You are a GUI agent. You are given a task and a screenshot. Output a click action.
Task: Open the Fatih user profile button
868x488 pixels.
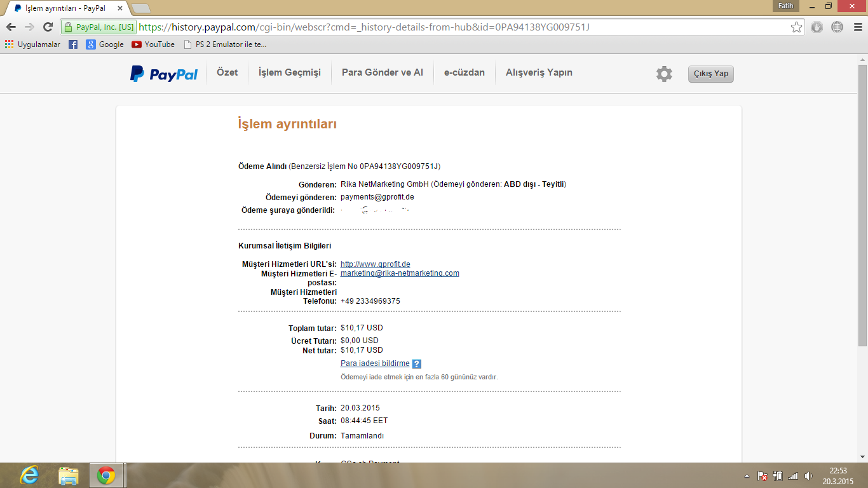tap(785, 6)
